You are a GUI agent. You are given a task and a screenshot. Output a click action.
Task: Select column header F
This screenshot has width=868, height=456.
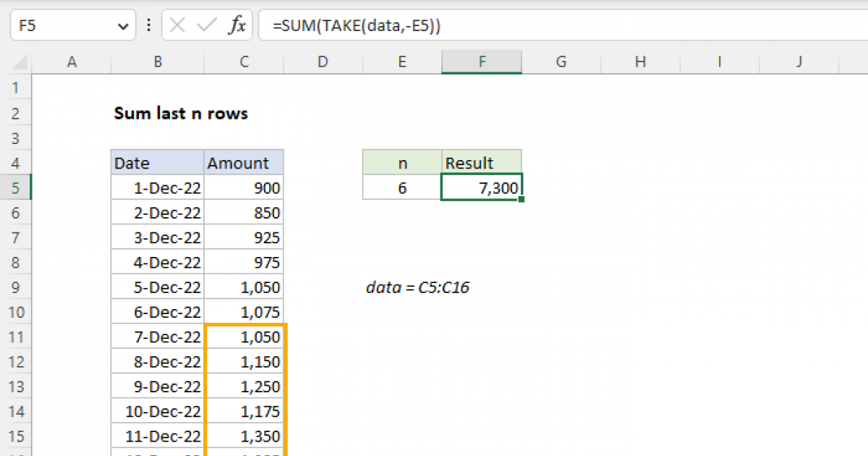point(481,62)
